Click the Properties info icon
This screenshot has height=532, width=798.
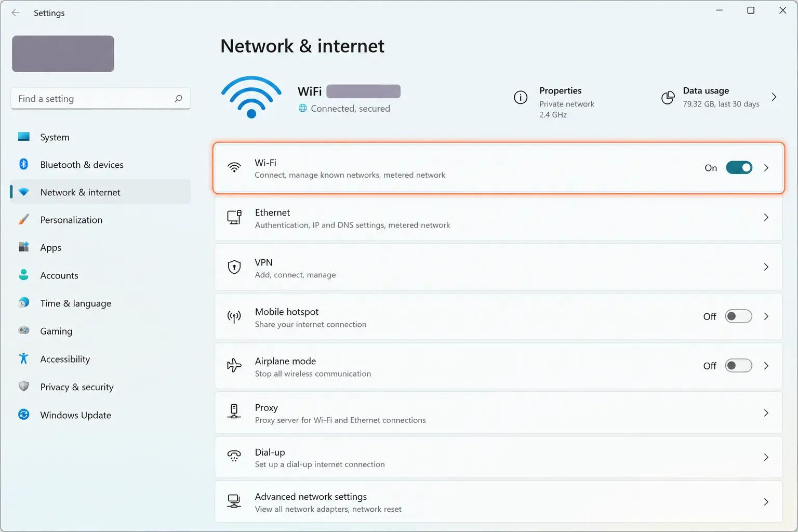click(521, 97)
